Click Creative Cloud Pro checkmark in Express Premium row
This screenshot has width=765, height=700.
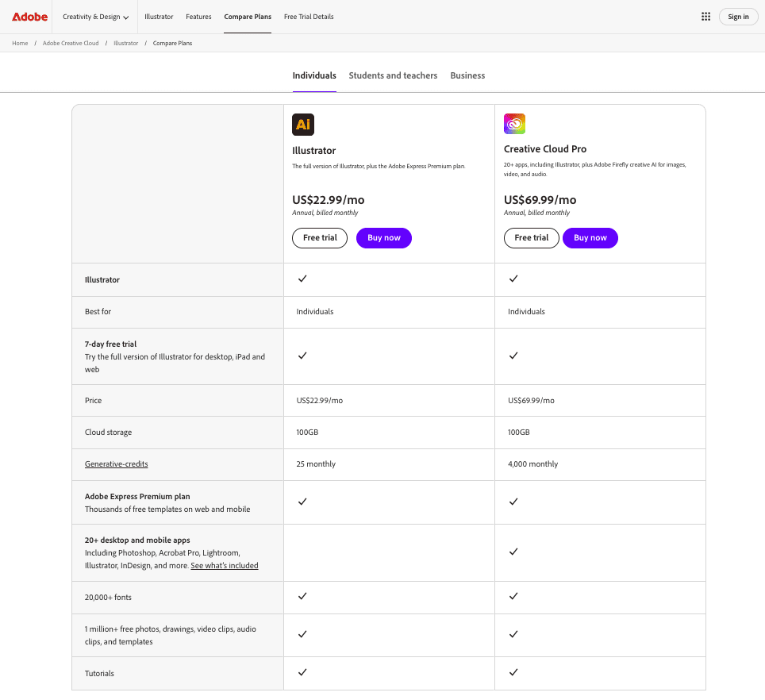513,502
